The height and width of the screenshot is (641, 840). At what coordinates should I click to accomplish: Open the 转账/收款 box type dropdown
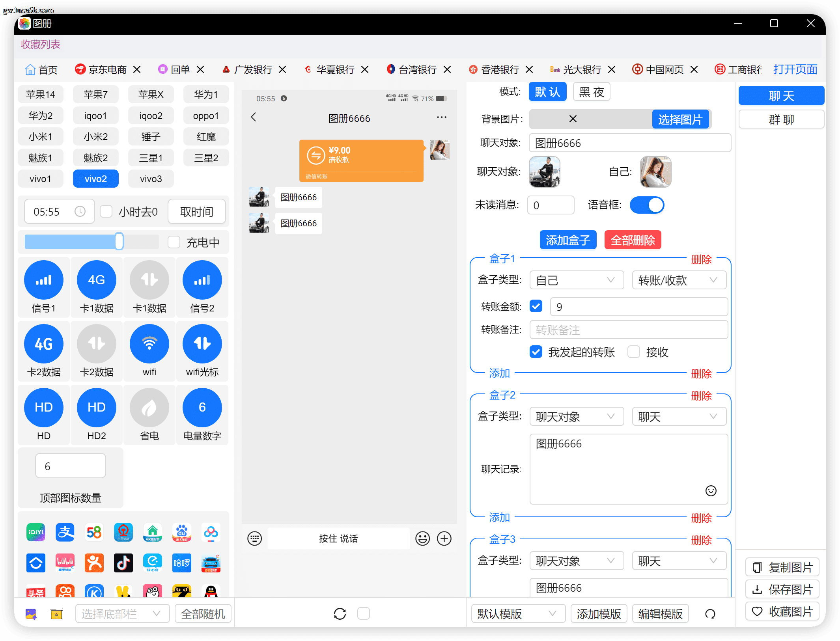coord(679,280)
